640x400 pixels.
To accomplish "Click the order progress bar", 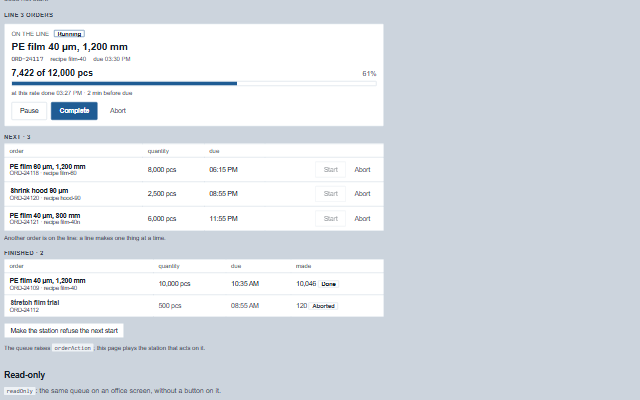I will [194, 83].
